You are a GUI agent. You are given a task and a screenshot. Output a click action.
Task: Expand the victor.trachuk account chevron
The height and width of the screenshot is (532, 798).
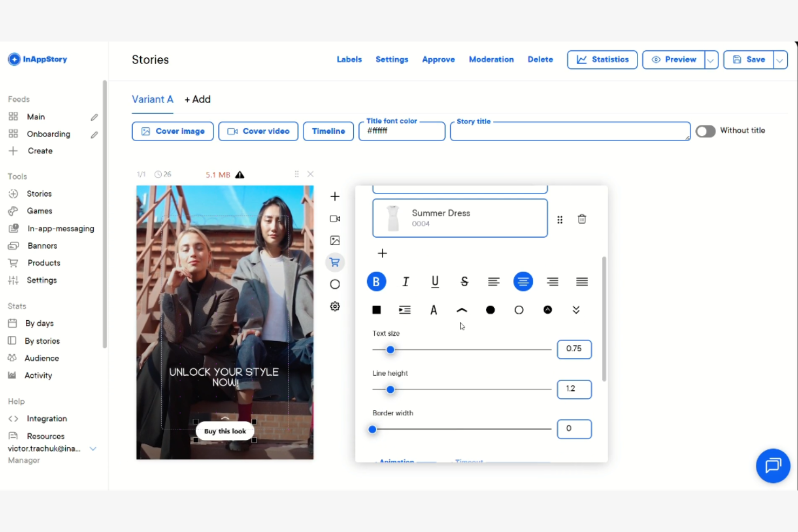[x=93, y=448]
